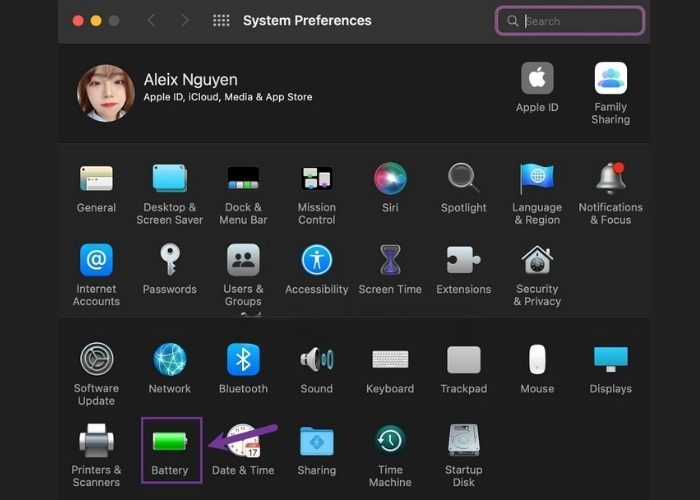Click the yellow minimize window button
Image resolution: width=700 pixels, height=500 pixels.
[x=96, y=21]
